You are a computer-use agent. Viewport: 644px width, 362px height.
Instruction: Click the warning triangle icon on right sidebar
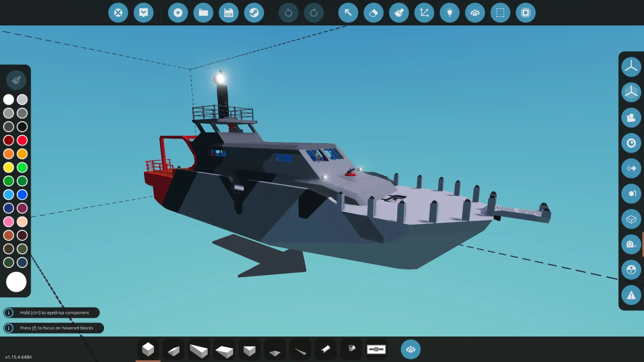click(631, 295)
